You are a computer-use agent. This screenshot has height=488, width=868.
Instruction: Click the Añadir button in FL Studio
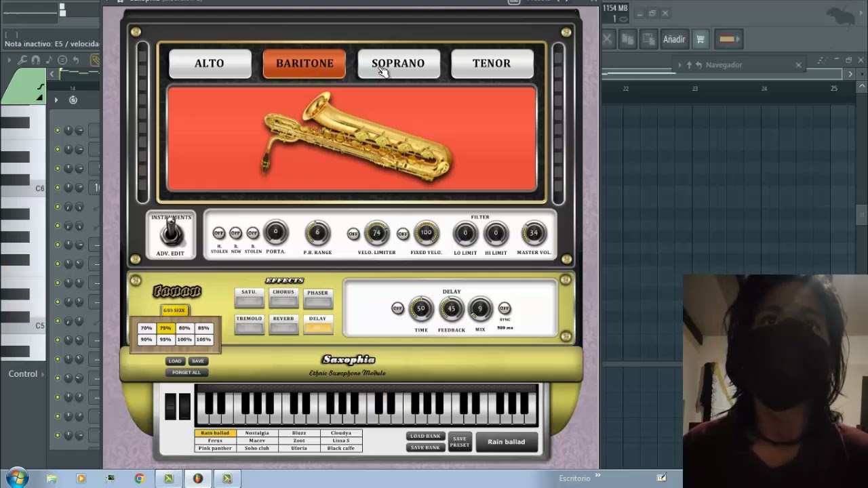[674, 39]
